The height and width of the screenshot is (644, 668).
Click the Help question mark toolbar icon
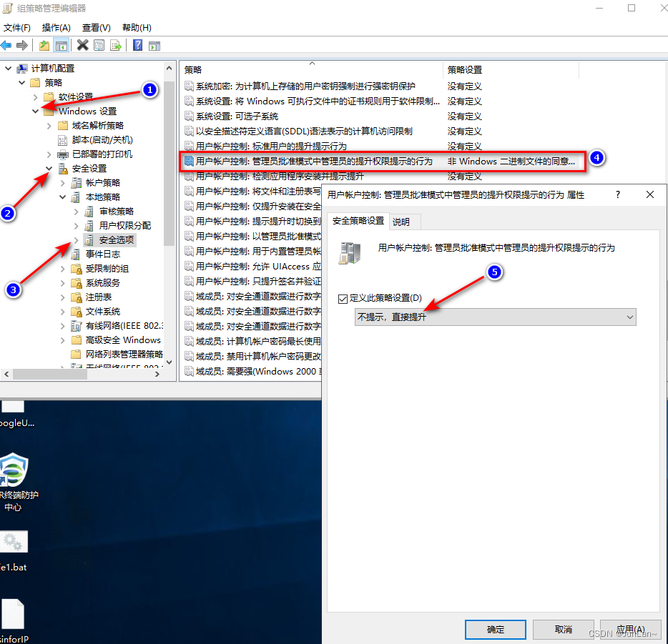pyautogui.click(x=137, y=45)
